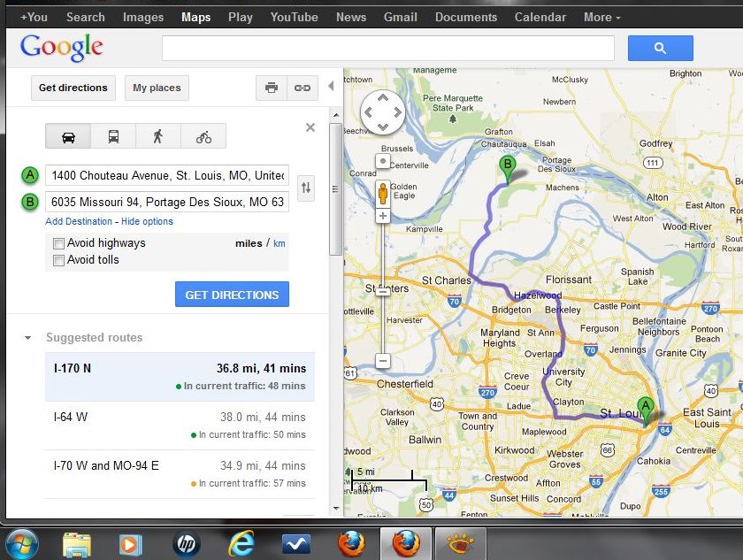
Task: Open HP taskbar icon
Action: (x=187, y=544)
